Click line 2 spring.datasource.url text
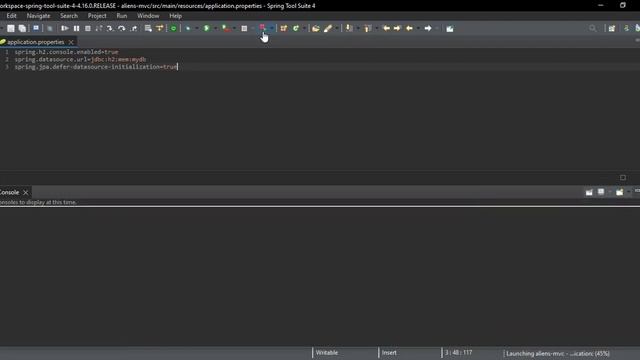This screenshot has width=640, height=360. coord(80,59)
